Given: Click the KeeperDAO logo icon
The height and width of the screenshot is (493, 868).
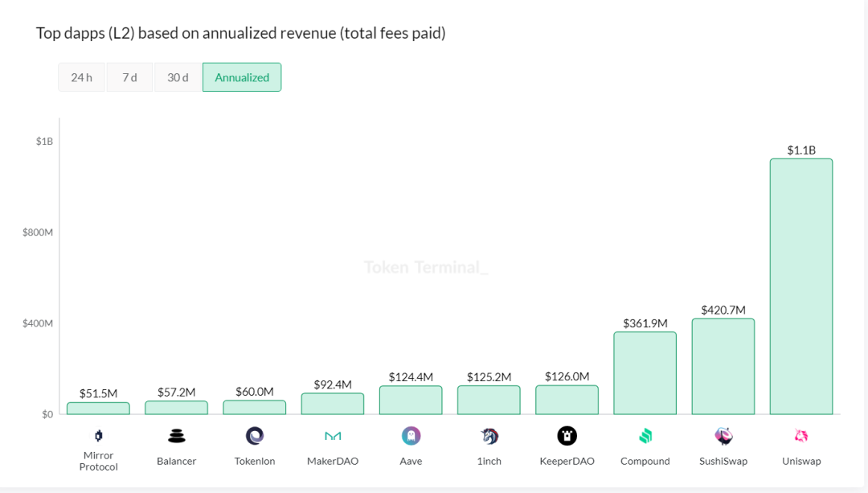Looking at the screenshot, I should pos(567,436).
